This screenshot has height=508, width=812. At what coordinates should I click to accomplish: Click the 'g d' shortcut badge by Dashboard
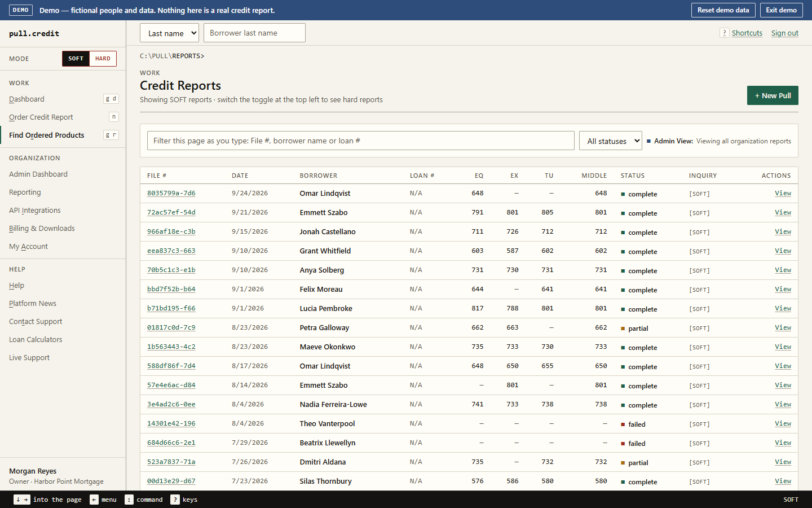pos(111,99)
